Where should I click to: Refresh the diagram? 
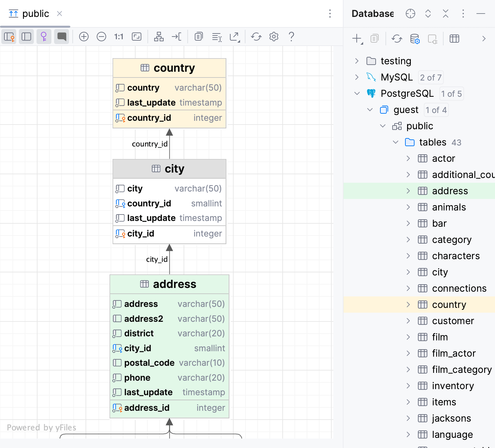tap(256, 37)
